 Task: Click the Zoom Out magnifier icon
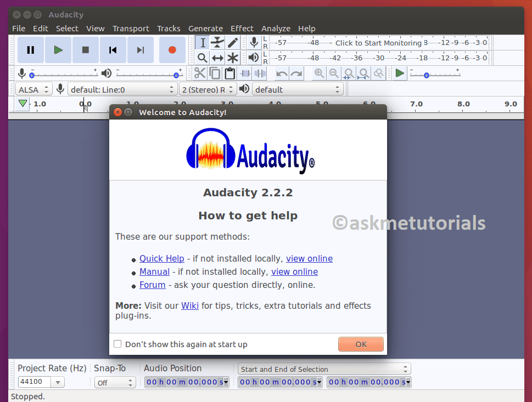(x=334, y=73)
